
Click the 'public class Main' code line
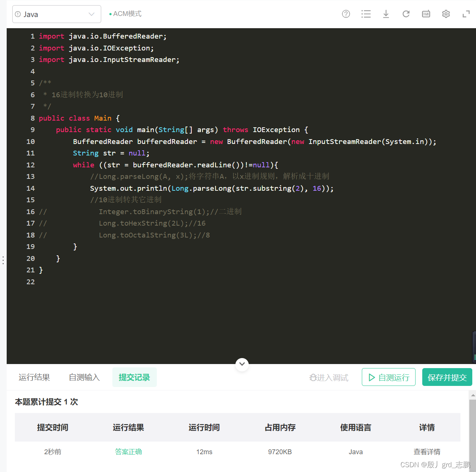79,118
